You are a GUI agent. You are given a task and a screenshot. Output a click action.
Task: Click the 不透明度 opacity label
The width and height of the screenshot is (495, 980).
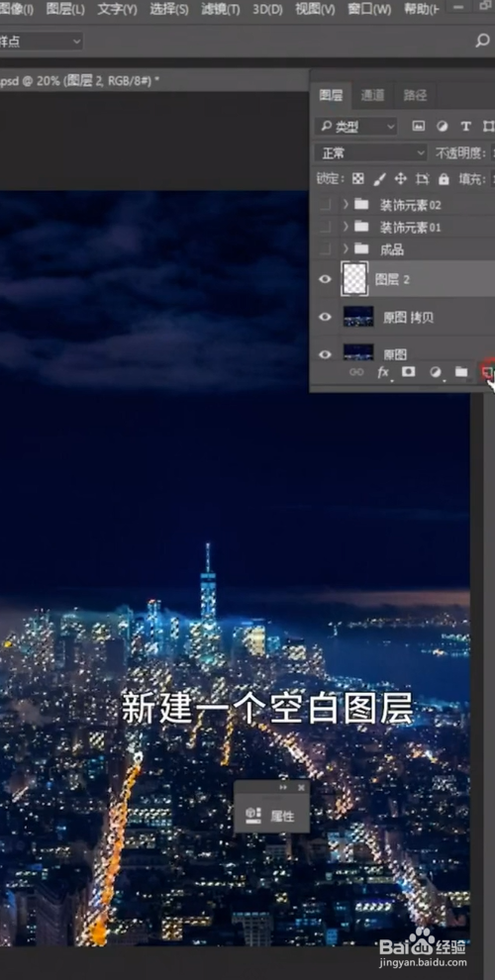click(460, 153)
